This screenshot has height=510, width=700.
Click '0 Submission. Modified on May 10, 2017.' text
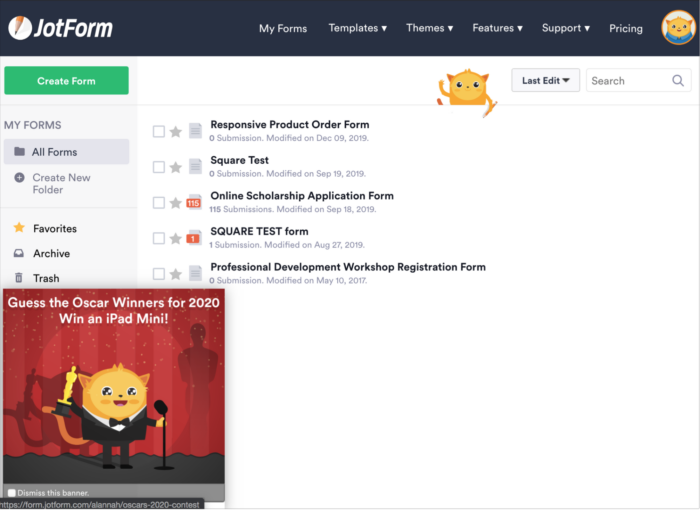[288, 280]
